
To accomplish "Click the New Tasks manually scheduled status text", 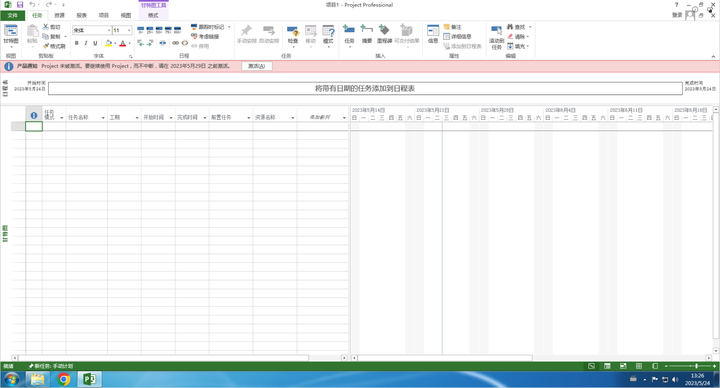I will point(51,366).
